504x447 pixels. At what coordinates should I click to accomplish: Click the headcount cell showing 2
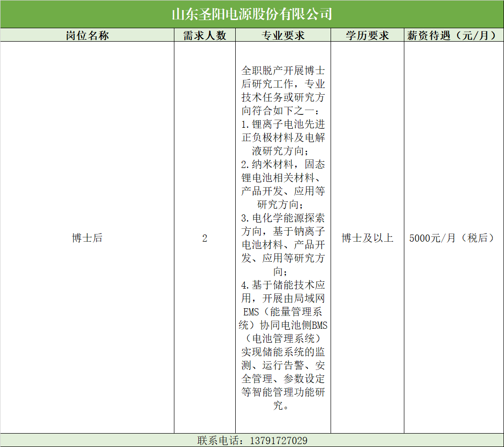[x=205, y=238]
